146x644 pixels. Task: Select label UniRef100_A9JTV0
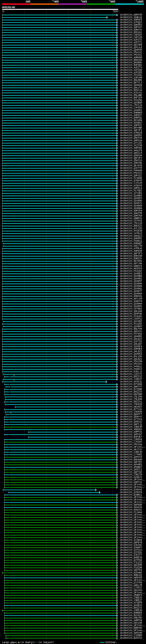[131, 450]
